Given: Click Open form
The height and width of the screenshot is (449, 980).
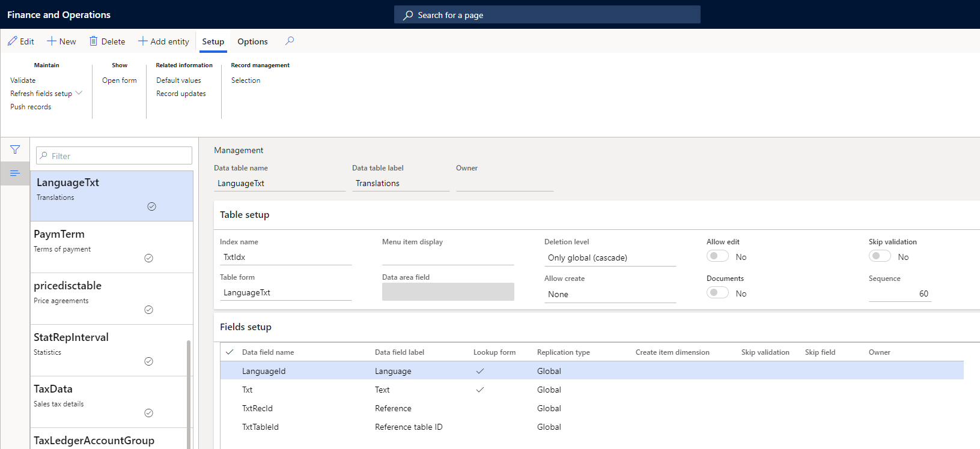Looking at the screenshot, I should 120,80.
